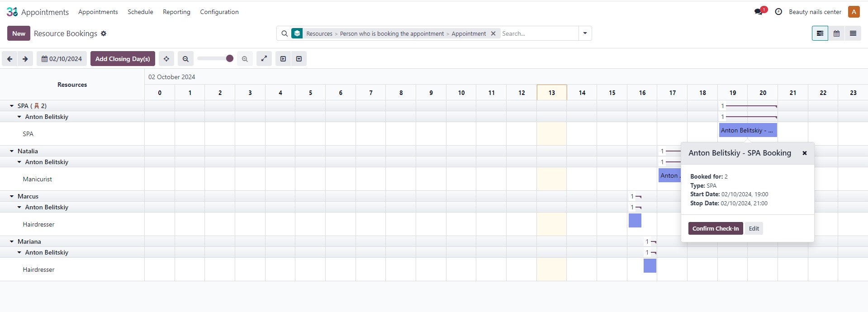Zoom in the Gantt timeline
This screenshot has height=312, width=868.
(x=245, y=59)
